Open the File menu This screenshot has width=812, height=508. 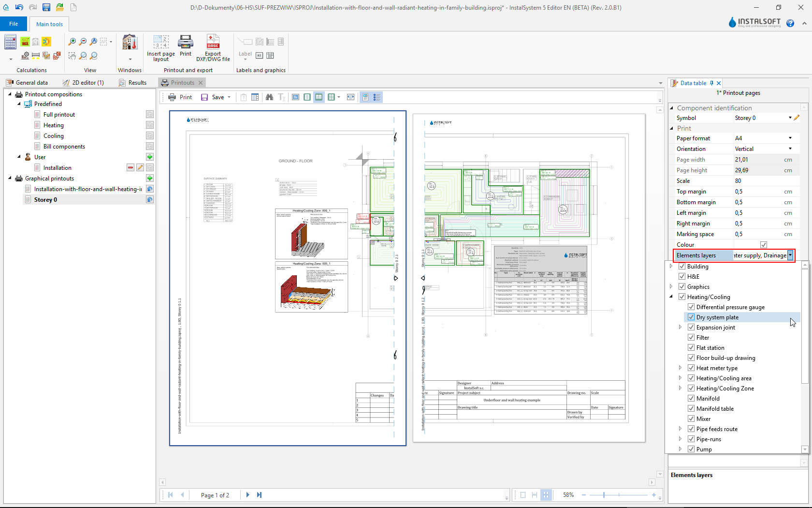(x=14, y=24)
